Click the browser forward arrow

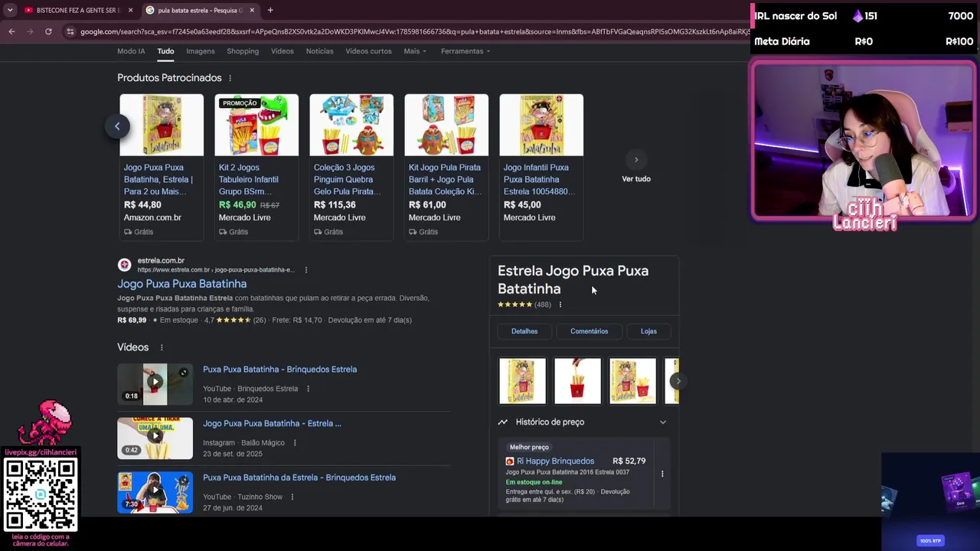[30, 31]
